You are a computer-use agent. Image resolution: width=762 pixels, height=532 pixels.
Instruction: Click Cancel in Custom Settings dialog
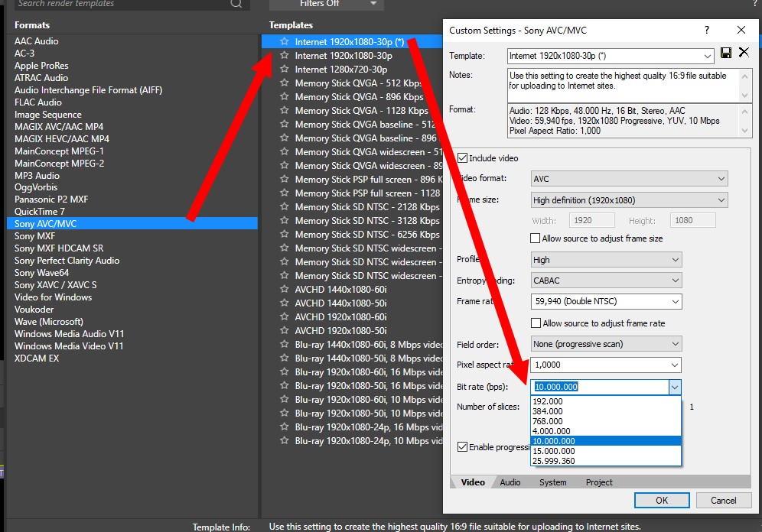tap(724, 501)
